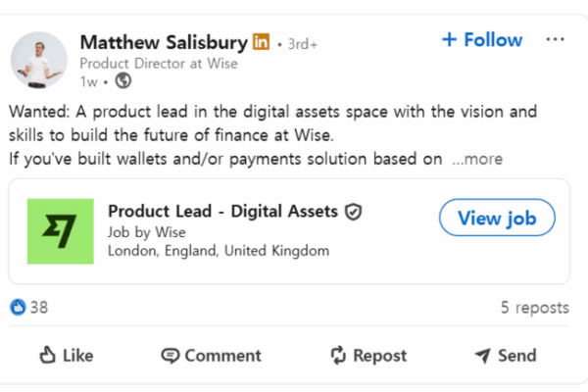
Task: View the 38 reactions count
Action: (x=39, y=308)
